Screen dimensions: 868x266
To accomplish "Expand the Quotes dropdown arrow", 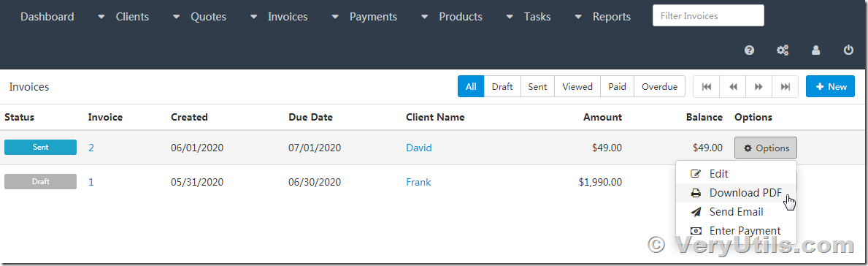I will tap(176, 17).
